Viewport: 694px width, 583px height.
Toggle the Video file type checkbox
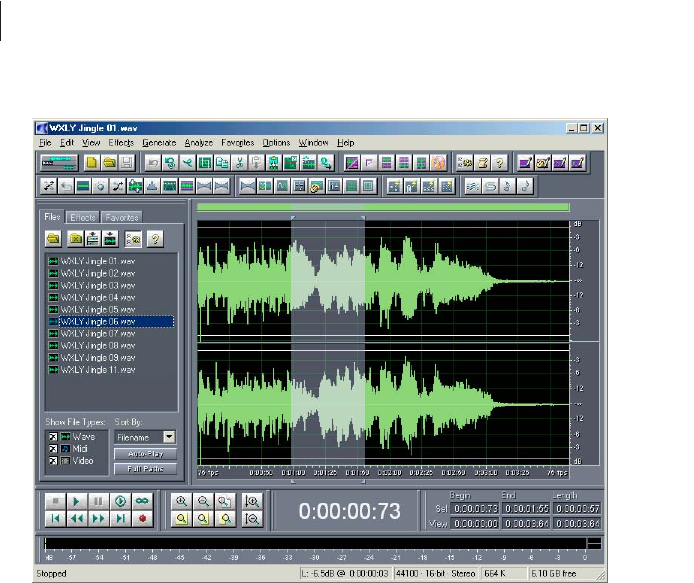tap(51, 460)
